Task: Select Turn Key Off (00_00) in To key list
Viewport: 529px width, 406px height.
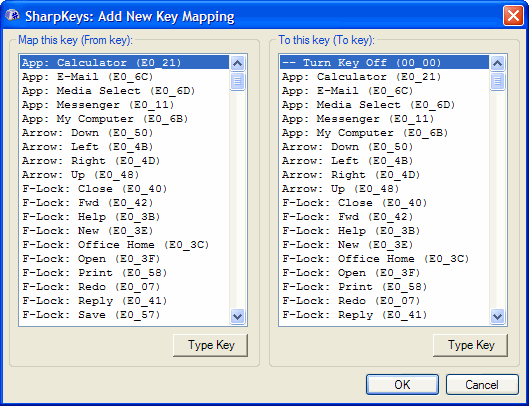Action: (x=385, y=63)
